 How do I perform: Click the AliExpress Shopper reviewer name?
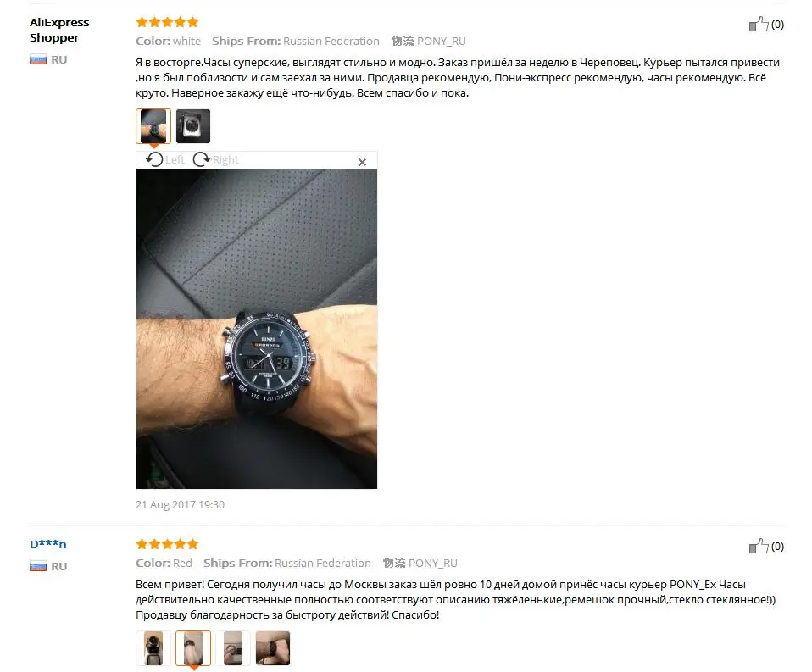[59, 30]
